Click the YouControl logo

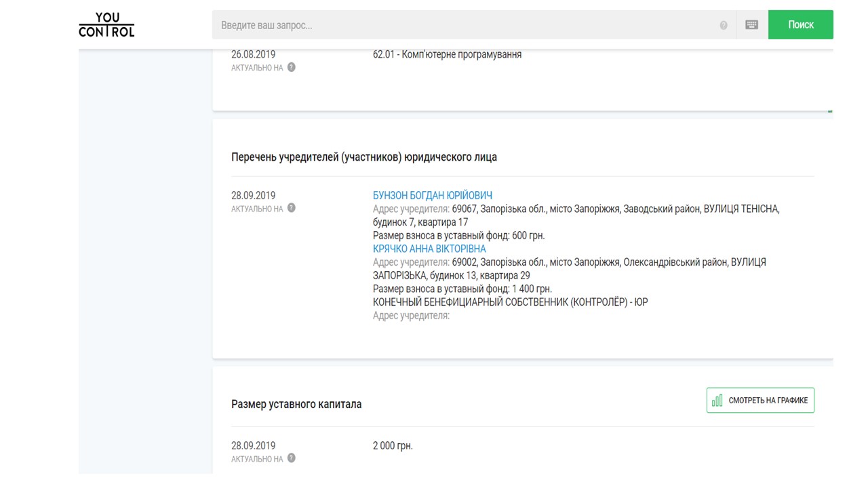(106, 24)
